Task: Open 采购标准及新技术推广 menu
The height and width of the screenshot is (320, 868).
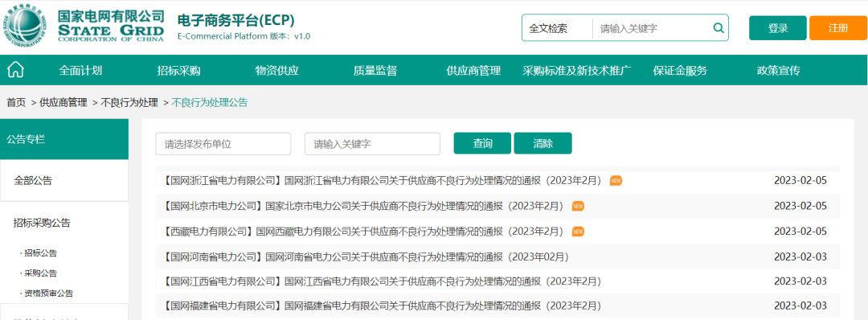Action: click(577, 70)
